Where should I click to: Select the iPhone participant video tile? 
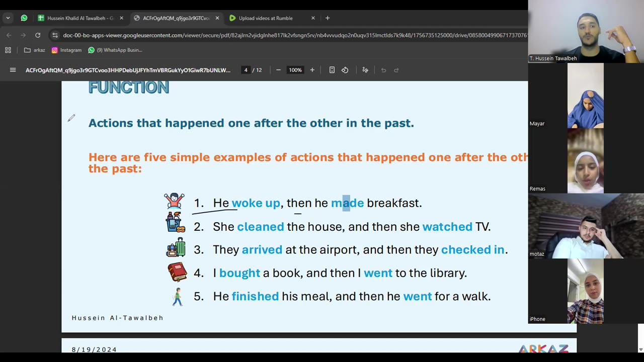click(x=586, y=291)
